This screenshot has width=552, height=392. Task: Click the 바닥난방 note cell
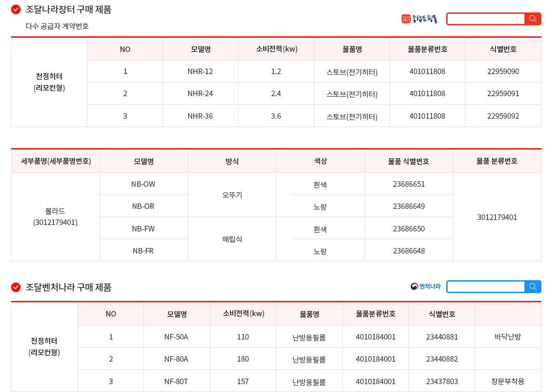pos(507,337)
